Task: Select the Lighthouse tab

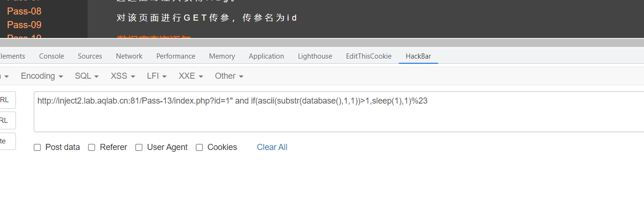Action: (x=315, y=56)
